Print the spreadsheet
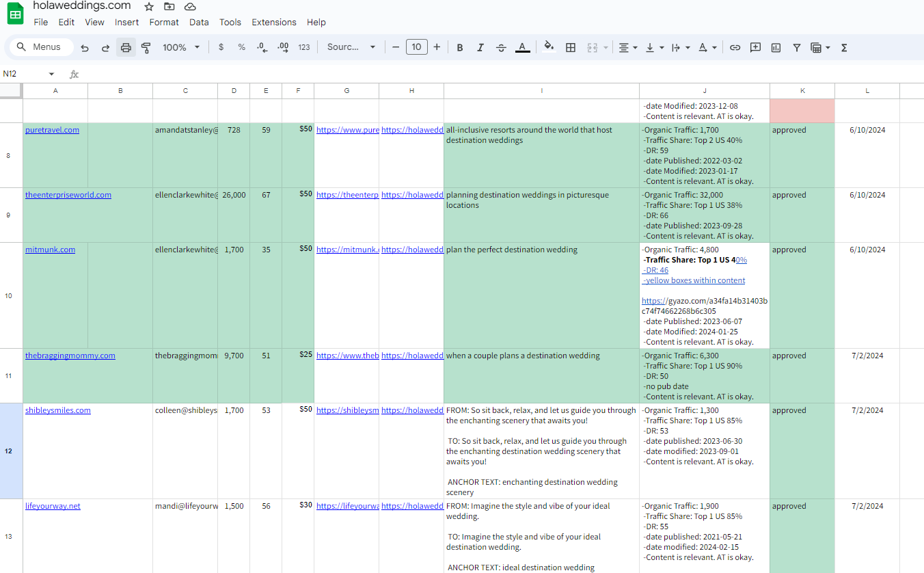 [126, 47]
